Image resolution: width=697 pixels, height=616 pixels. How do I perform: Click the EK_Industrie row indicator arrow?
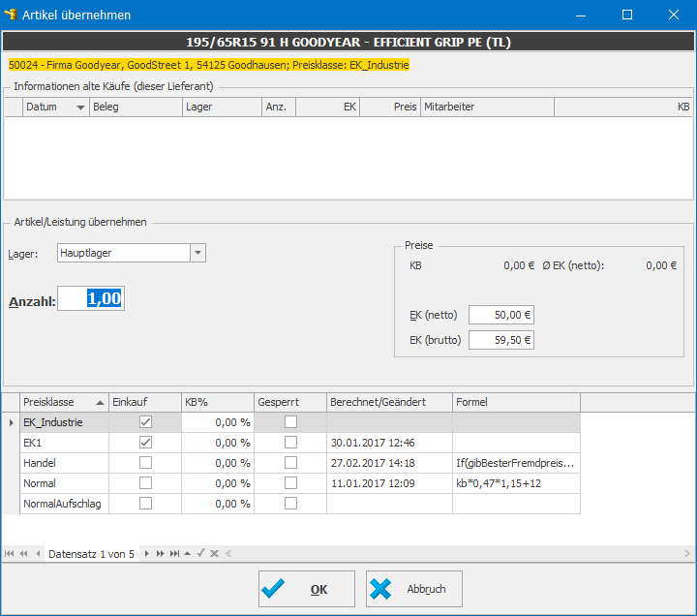pyautogui.click(x=11, y=422)
